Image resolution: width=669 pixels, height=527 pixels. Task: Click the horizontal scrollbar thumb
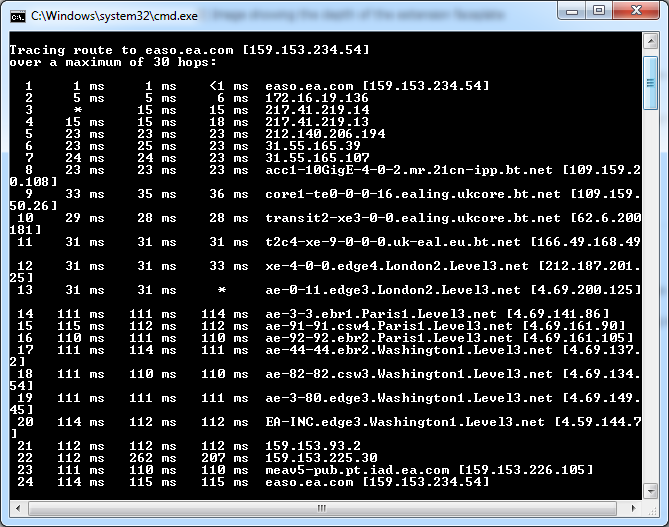pos(322,508)
